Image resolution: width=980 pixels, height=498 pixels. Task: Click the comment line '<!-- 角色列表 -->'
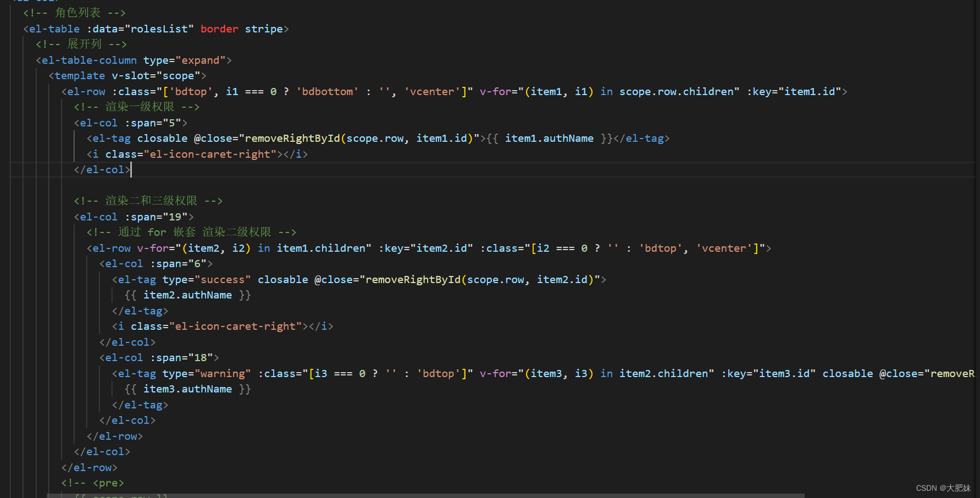(74, 13)
